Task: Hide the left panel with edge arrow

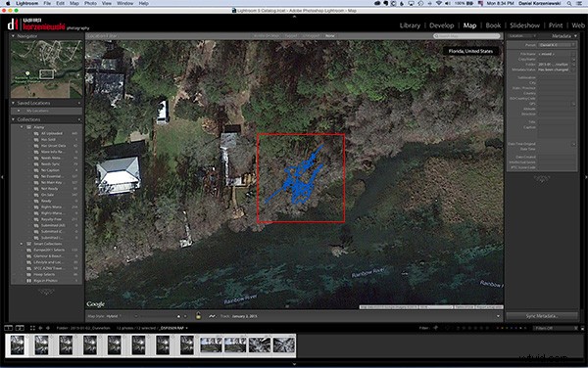Action: click(2, 176)
